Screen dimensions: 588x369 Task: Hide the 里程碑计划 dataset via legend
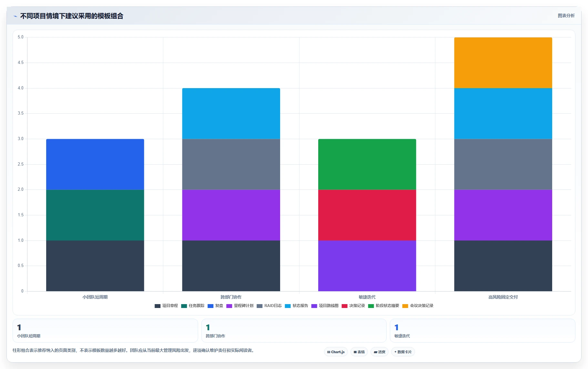[240, 306]
